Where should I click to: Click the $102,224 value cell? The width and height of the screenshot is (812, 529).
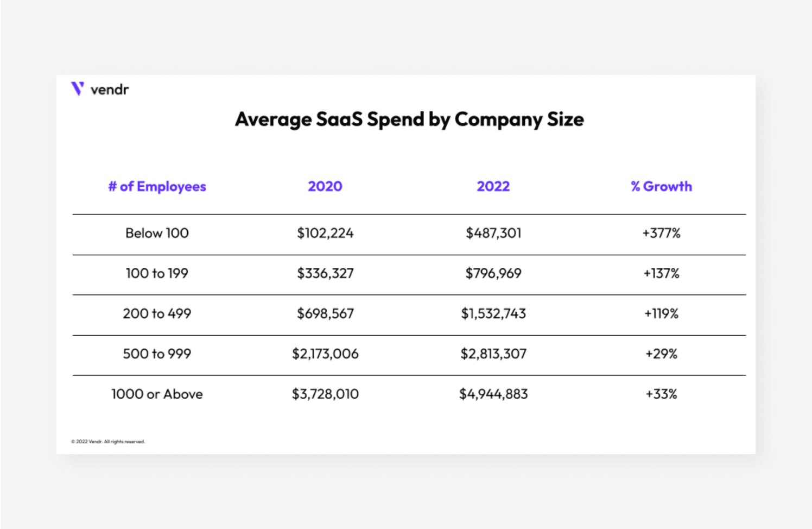325,233
